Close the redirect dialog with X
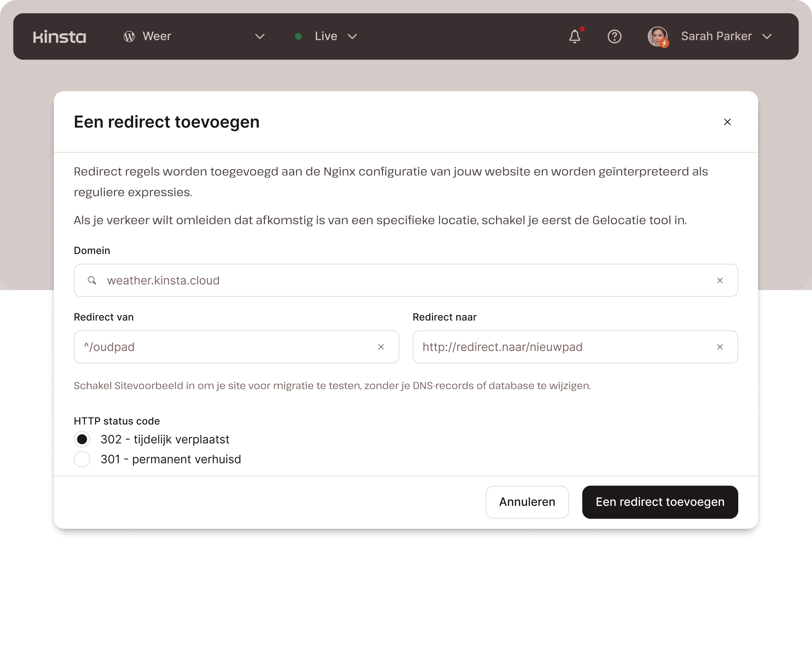812x663 pixels. click(x=727, y=122)
